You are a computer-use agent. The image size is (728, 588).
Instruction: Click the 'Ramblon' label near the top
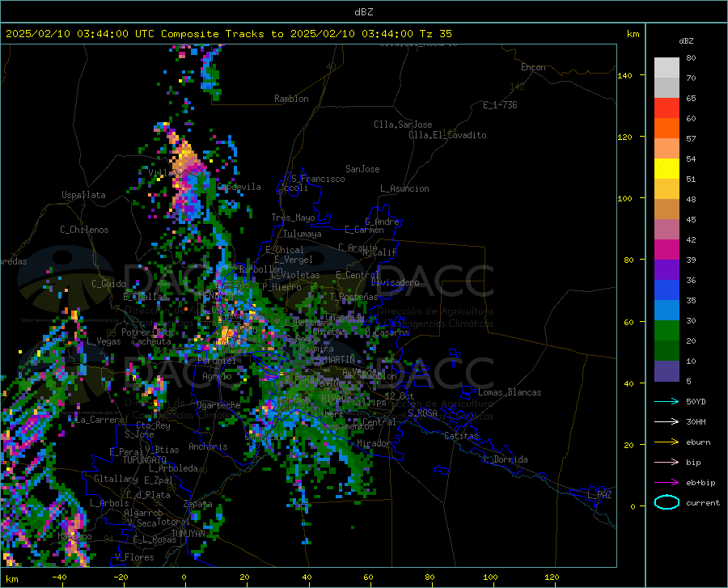[291, 99]
